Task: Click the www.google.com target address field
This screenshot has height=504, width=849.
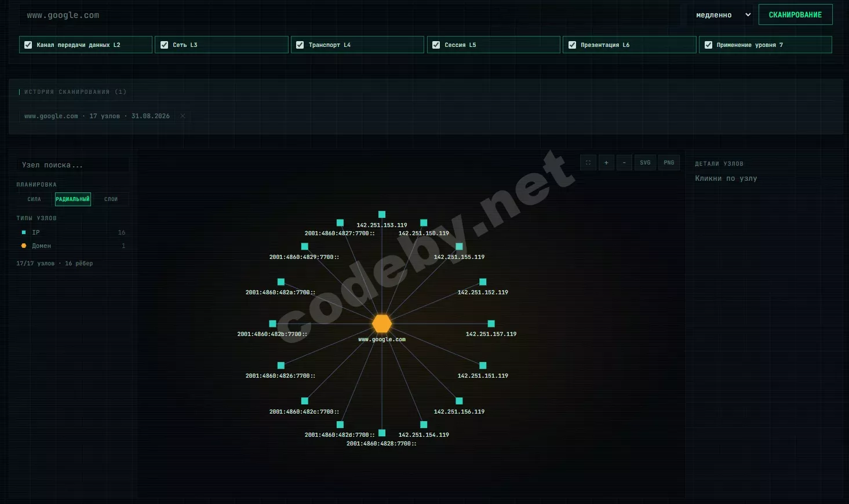Action: (349, 15)
